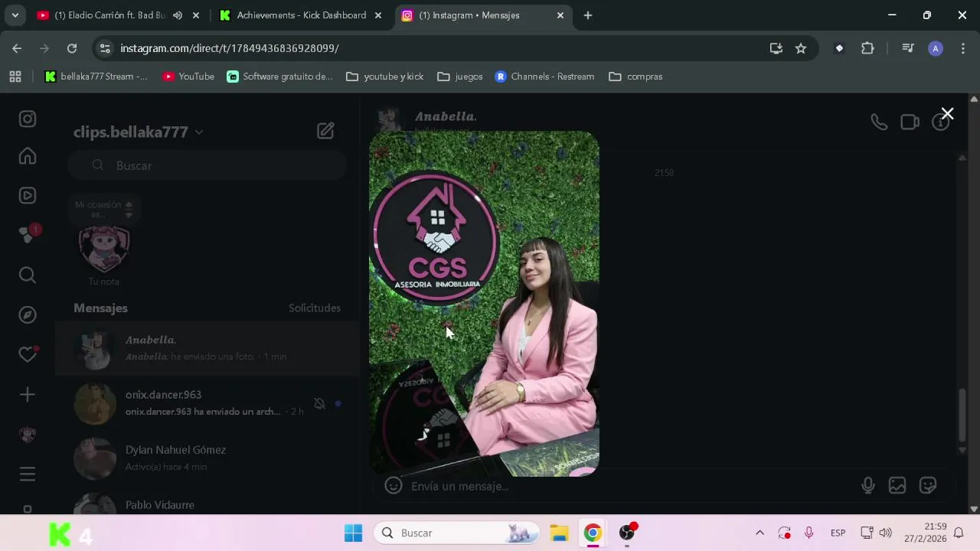980x551 pixels.
Task: Open the Software gratuito de... bookmark
Action: 279,77
